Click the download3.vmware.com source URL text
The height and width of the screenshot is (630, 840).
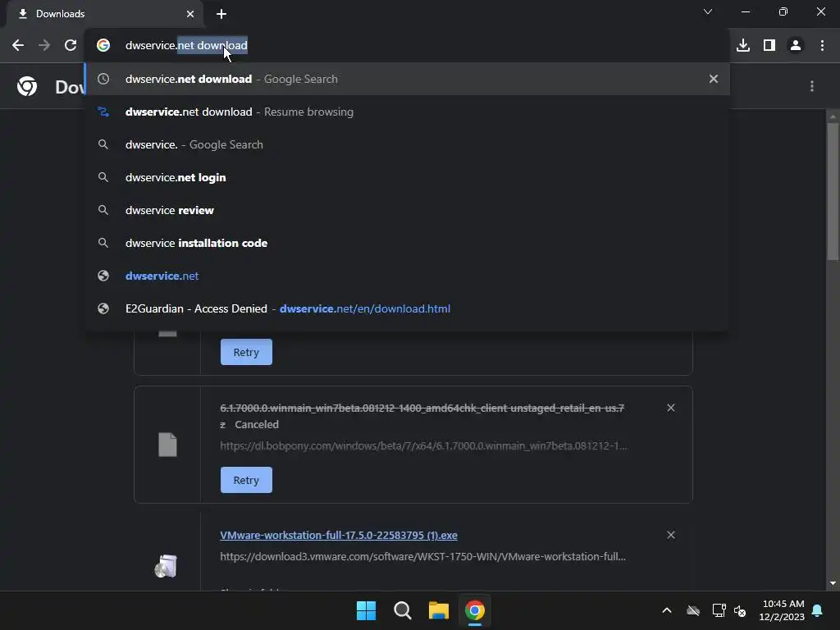[x=422, y=557]
